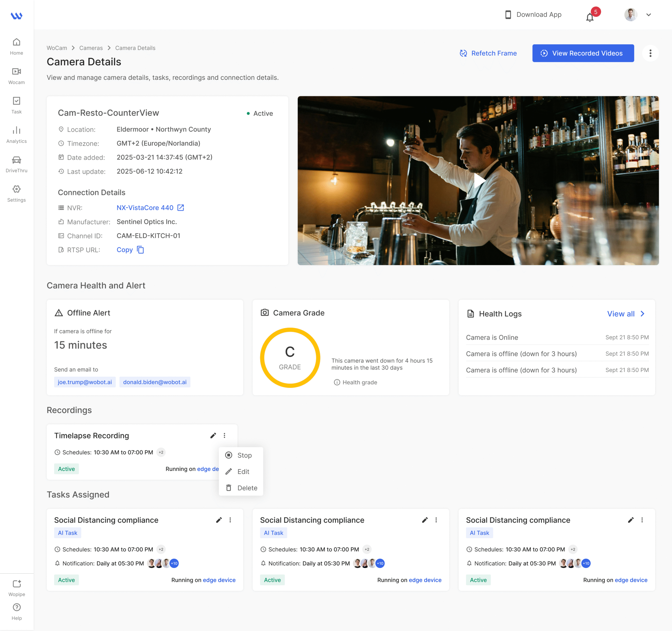Click the Camera is Online log entry
This screenshot has width=672, height=631.
(557, 337)
